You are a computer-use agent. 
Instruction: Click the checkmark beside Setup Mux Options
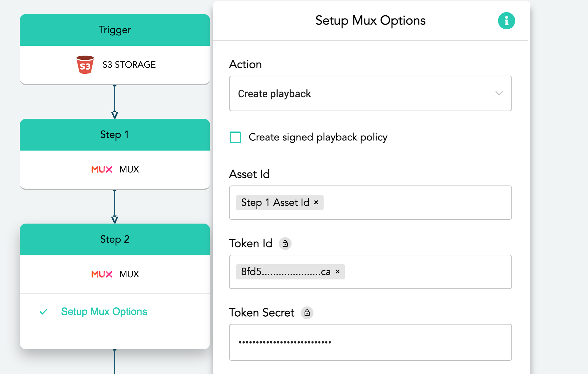tap(43, 312)
